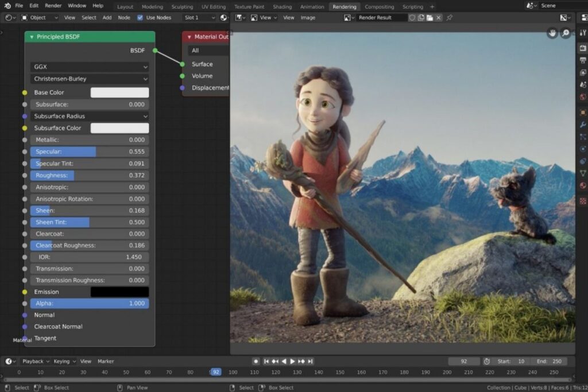Open the View Layer properties tab

pyautogui.click(x=583, y=72)
